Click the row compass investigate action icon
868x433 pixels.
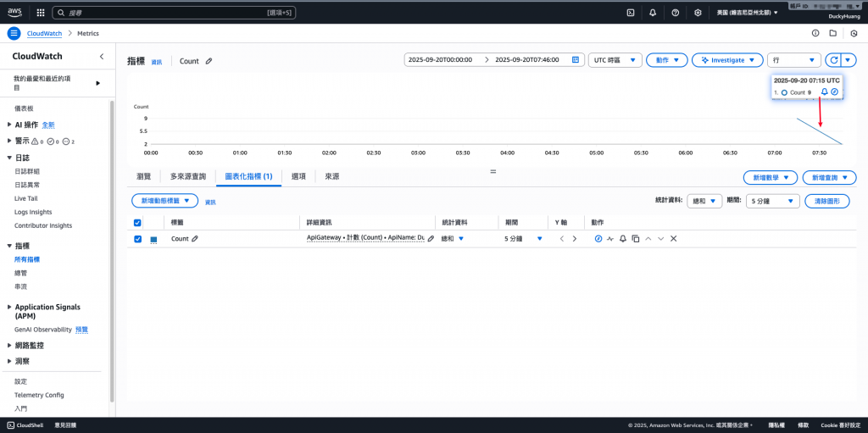tap(598, 239)
